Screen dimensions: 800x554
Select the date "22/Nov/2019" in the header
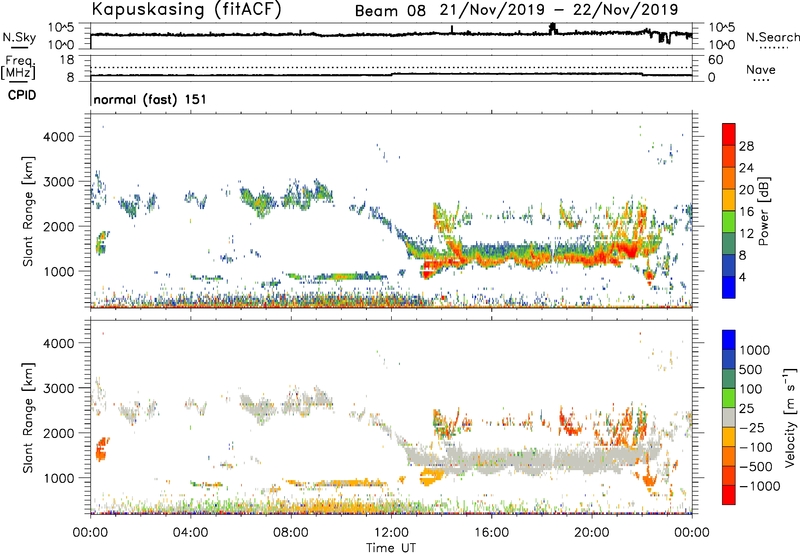(x=626, y=10)
